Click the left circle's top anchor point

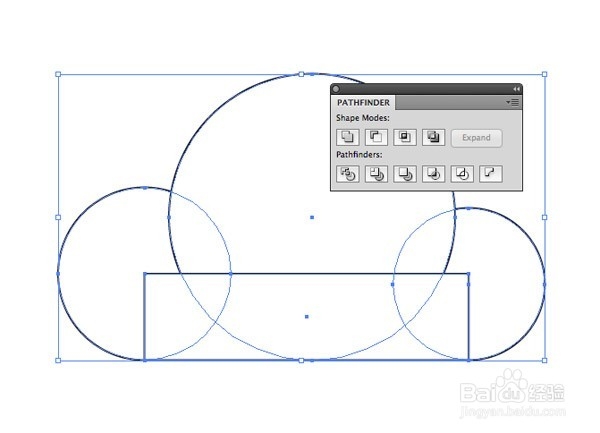point(145,188)
